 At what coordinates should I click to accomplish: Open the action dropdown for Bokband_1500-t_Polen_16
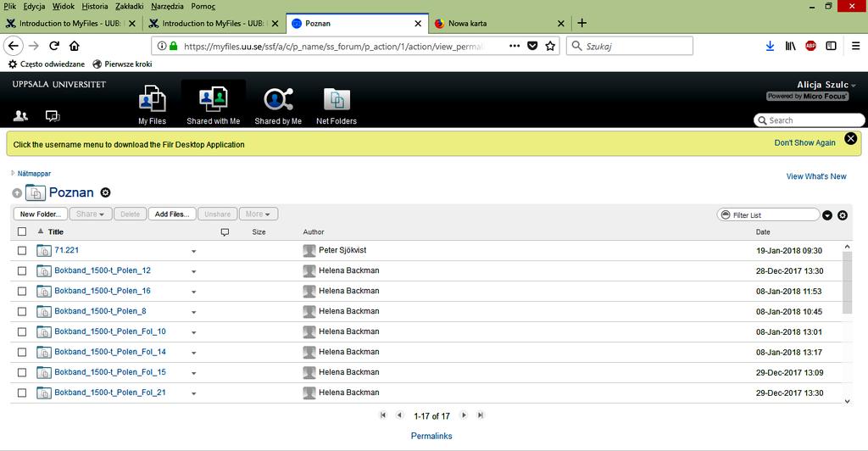pos(194,292)
